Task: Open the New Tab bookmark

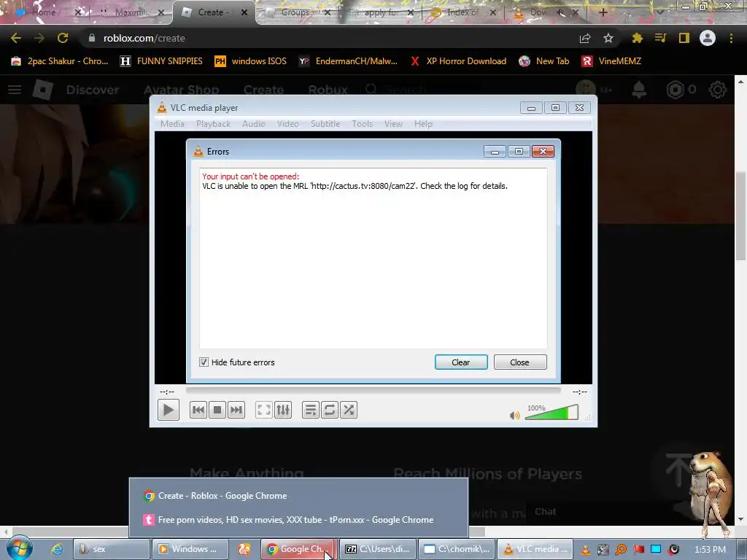Action: coord(544,61)
